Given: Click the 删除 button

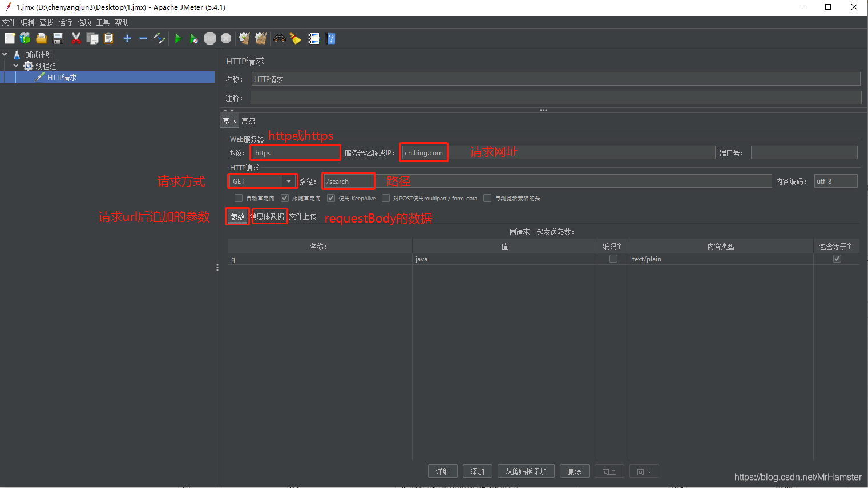Looking at the screenshot, I should click(575, 471).
